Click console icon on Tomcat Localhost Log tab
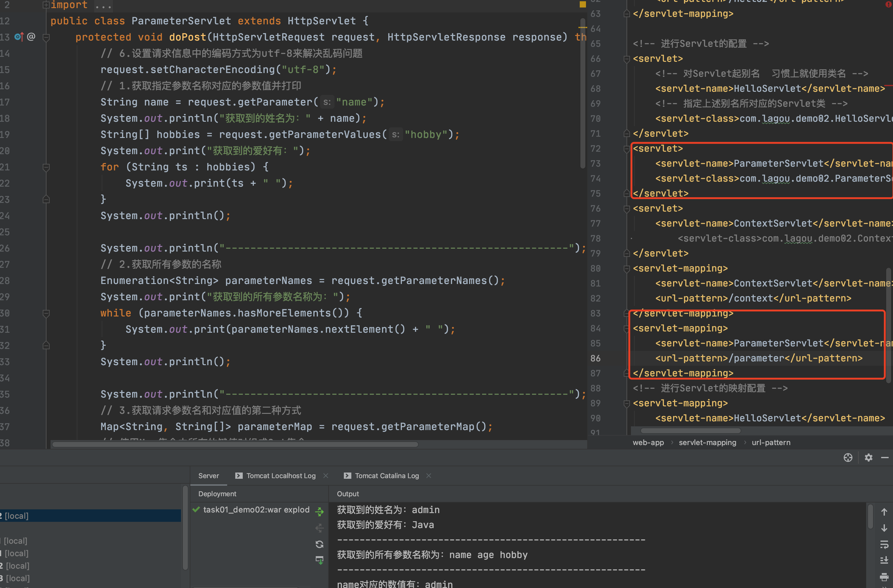The height and width of the screenshot is (588, 893). pyautogui.click(x=239, y=475)
